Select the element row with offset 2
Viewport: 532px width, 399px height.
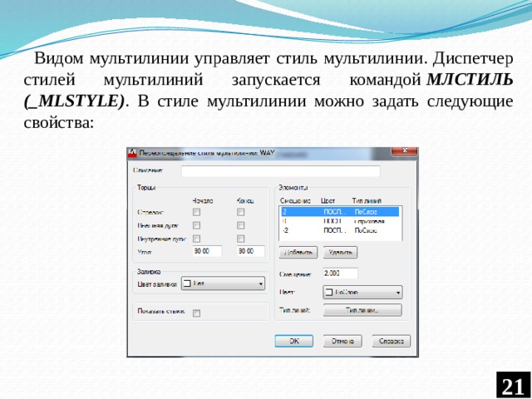(x=340, y=212)
